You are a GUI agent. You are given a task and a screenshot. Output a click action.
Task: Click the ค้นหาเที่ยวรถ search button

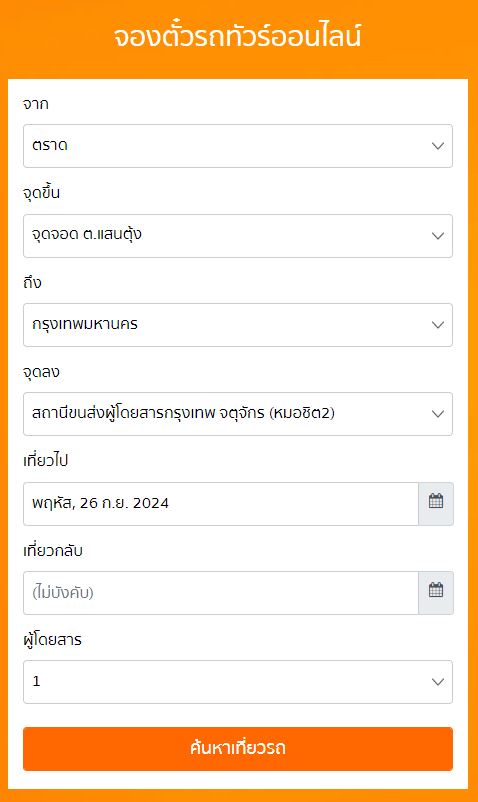coord(238,748)
